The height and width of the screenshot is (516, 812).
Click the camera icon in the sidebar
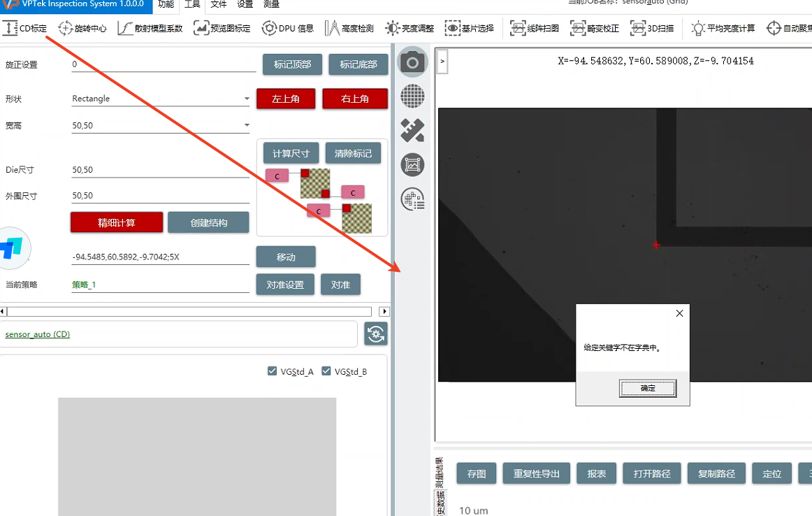pos(412,63)
